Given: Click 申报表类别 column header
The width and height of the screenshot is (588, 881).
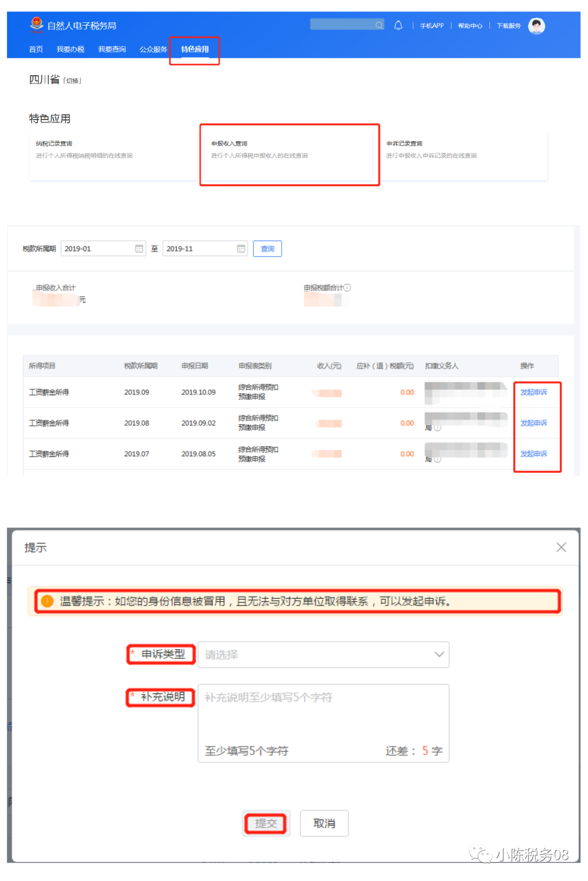Looking at the screenshot, I should tap(255, 366).
